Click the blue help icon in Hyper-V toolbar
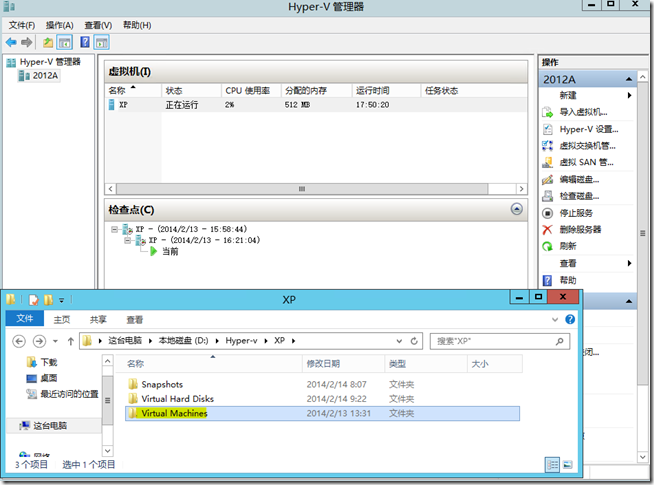Image resolution: width=654 pixels, height=485 pixels. pyautogui.click(x=85, y=42)
